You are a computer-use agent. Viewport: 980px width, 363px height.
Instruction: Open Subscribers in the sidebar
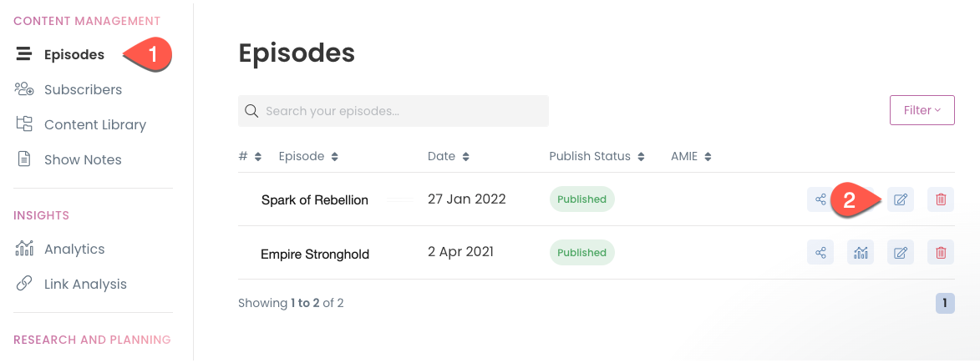(83, 89)
